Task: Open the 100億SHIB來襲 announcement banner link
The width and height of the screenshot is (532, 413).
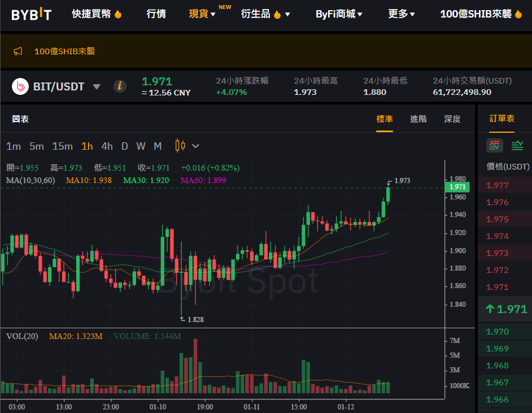Action: [64, 51]
